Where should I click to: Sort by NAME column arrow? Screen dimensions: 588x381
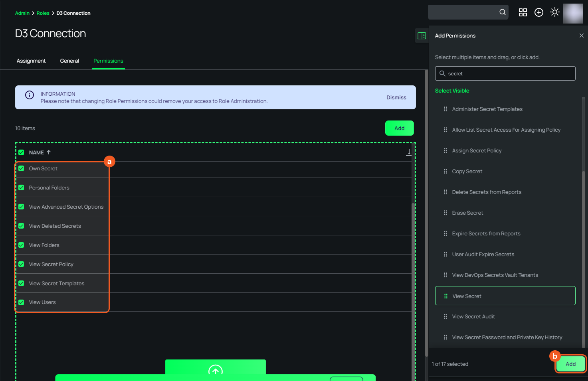point(49,152)
